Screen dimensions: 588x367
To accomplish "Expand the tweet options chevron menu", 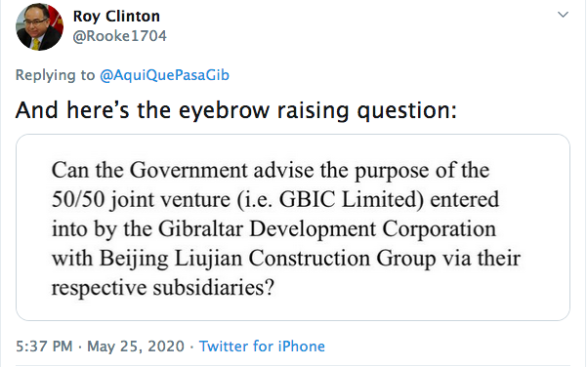I will point(563,15).
